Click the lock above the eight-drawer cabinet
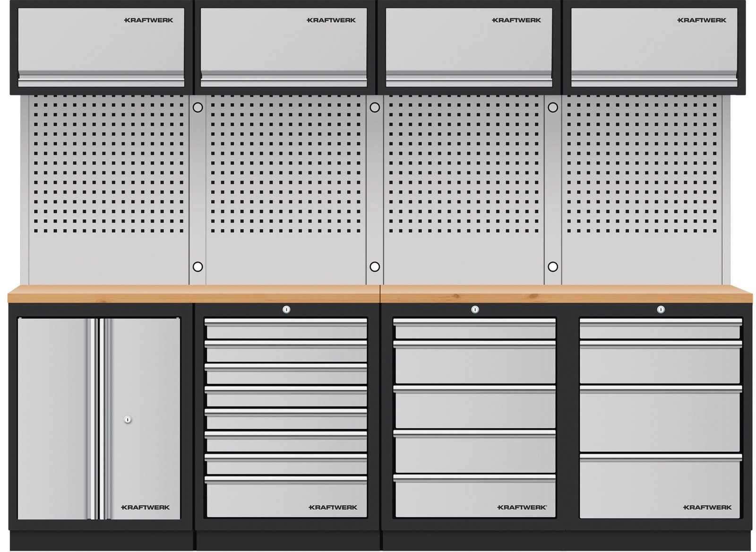 pyautogui.click(x=286, y=310)
